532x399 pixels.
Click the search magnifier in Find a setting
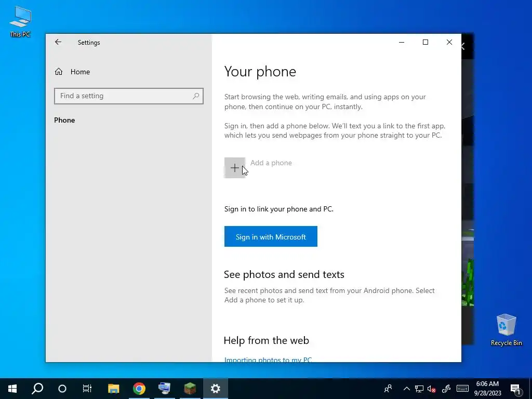pyautogui.click(x=196, y=96)
